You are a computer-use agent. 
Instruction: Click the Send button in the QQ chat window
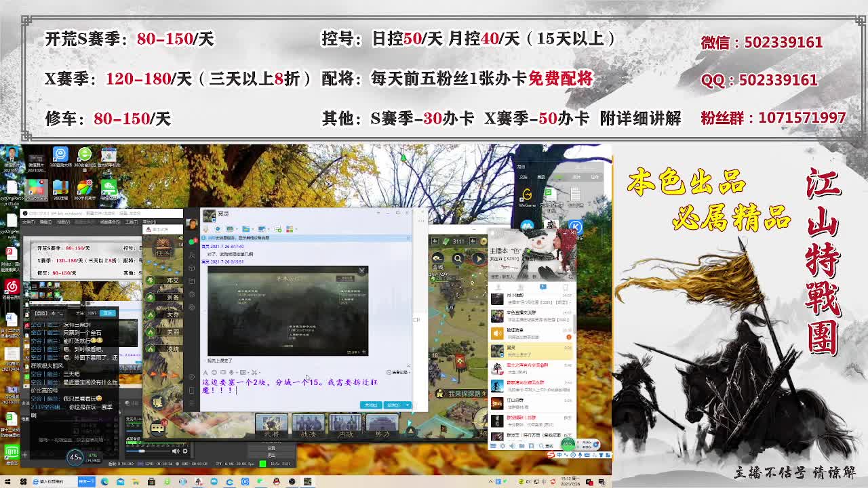pos(395,405)
